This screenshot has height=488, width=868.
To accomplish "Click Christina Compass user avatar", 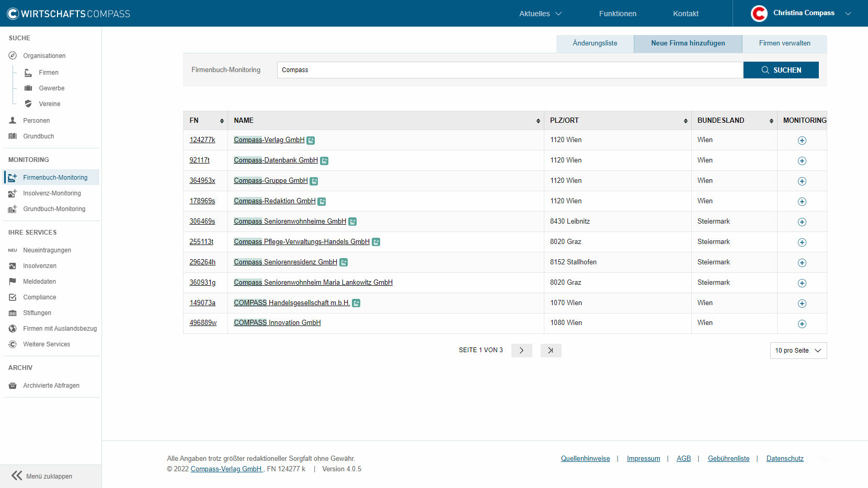I will tap(759, 13).
